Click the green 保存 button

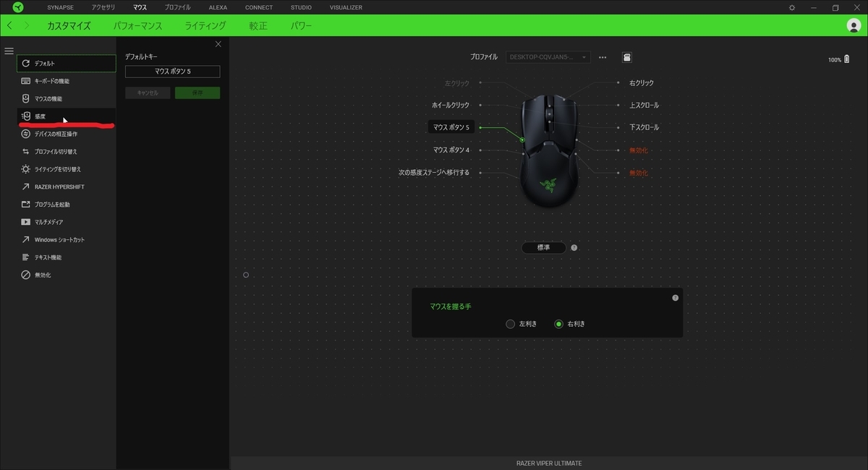click(x=197, y=93)
